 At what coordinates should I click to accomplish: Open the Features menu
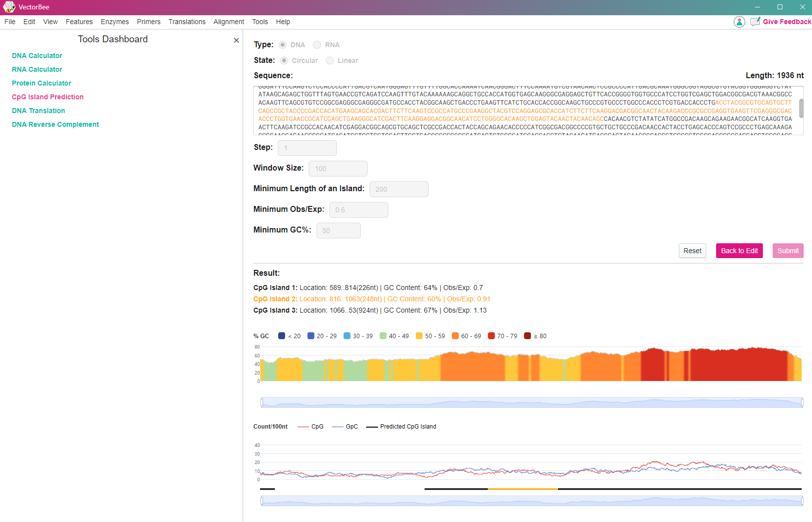pyautogui.click(x=79, y=22)
